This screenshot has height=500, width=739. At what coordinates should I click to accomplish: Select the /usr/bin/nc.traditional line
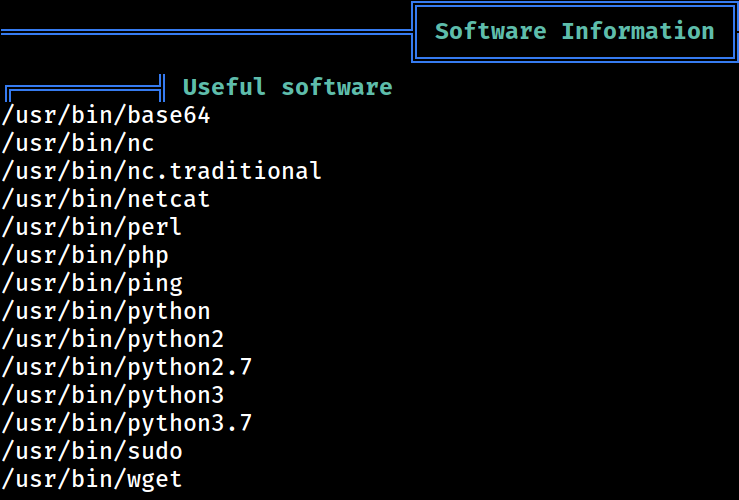[161, 172]
